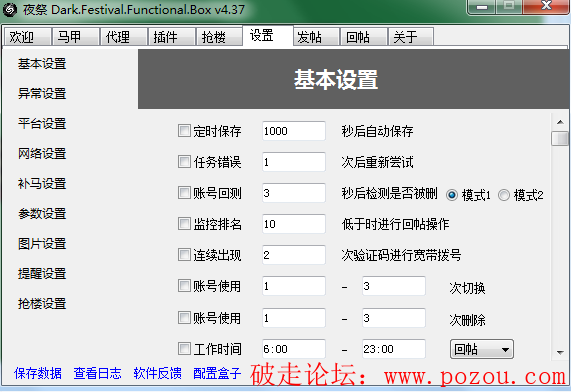Image resolution: width=571 pixels, height=392 pixels.
Task: Open the 欢迎 tab
Action: tap(28, 36)
